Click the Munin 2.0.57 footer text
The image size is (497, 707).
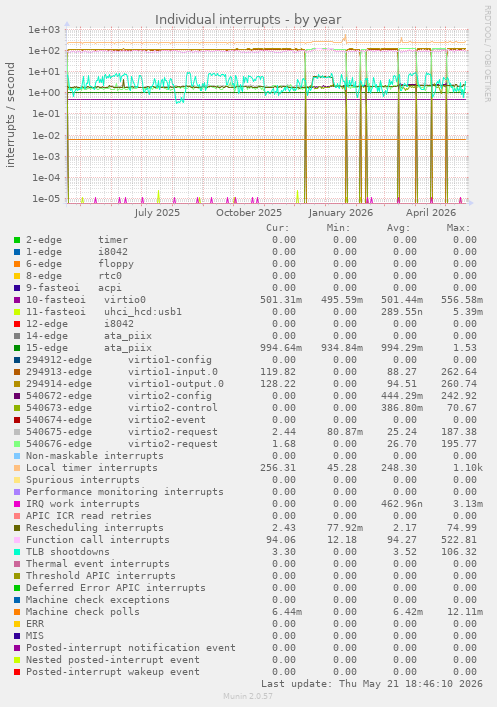248,696
